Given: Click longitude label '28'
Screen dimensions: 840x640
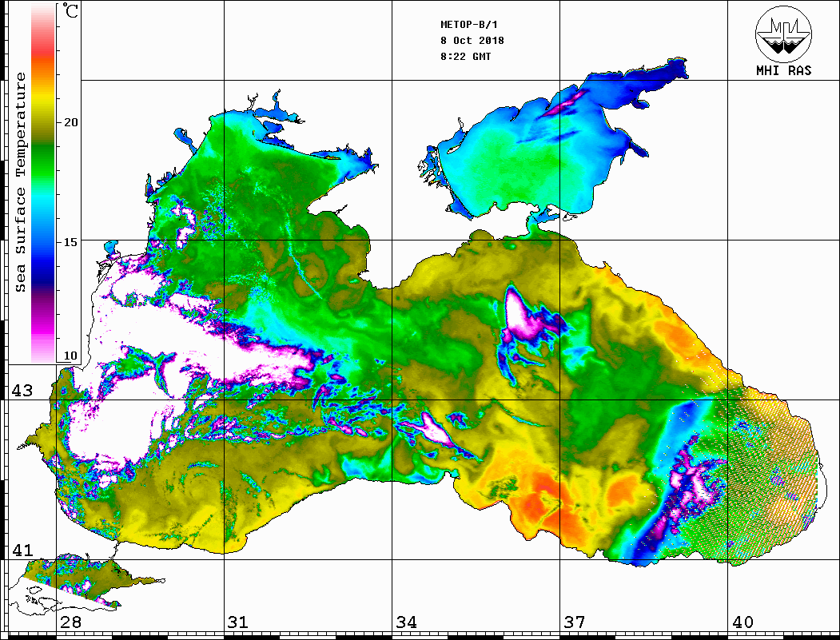Looking at the screenshot, I should [70, 622].
